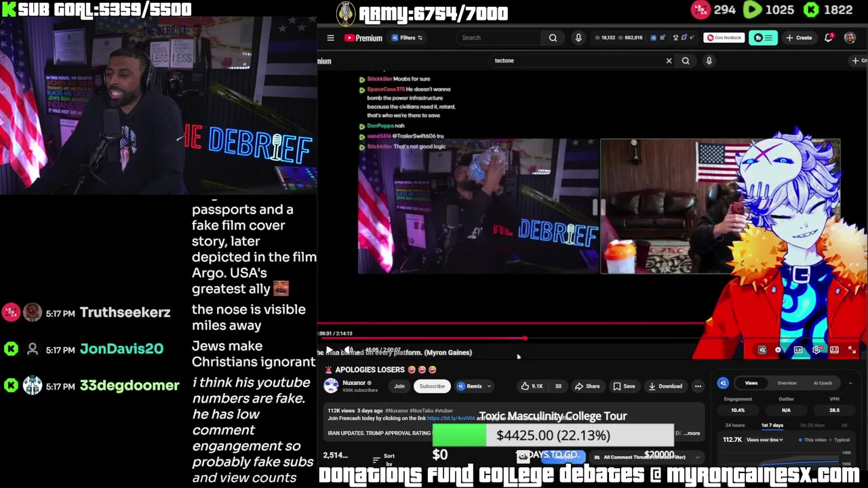Viewport: 868px width, 488px height.
Task: Click Give feedback button
Action: click(x=724, y=38)
